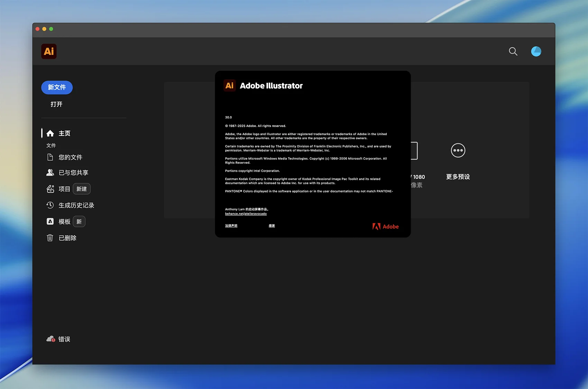Screen dimensions: 588x389
Task: Click the search magnifier icon
Action: (513, 51)
